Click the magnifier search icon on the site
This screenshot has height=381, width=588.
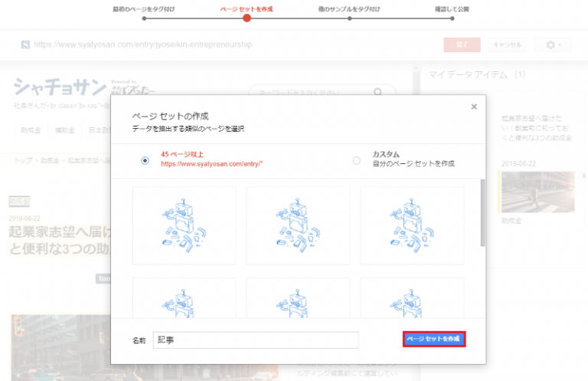pyautogui.click(x=377, y=94)
